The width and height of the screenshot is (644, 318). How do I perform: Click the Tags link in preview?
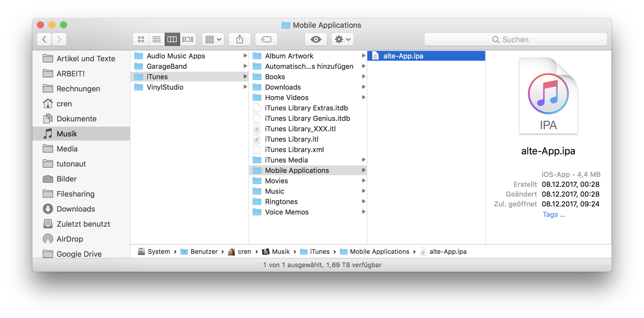pos(553,214)
